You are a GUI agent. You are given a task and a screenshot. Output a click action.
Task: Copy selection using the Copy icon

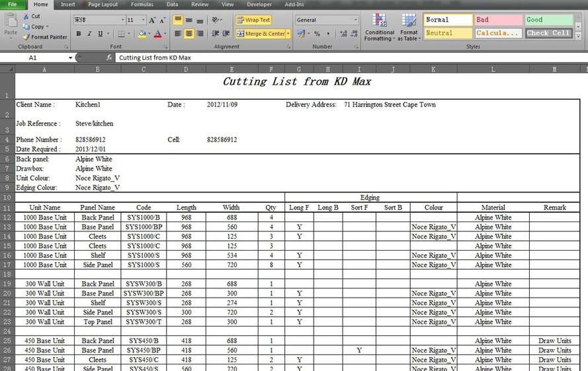(x=26, y=26)
